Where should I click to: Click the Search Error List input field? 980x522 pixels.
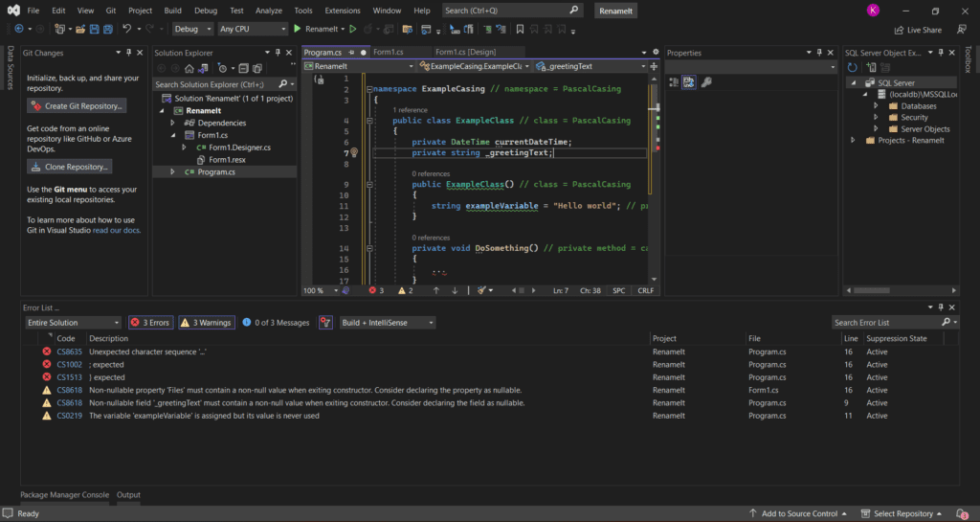887,323
